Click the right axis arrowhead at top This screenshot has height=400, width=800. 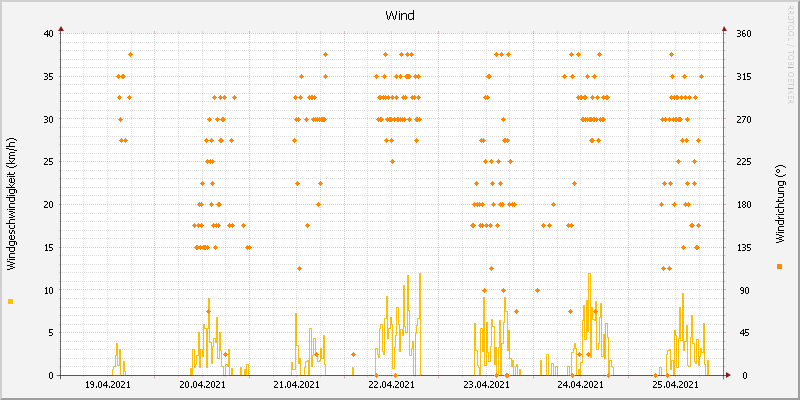[724, 29]
